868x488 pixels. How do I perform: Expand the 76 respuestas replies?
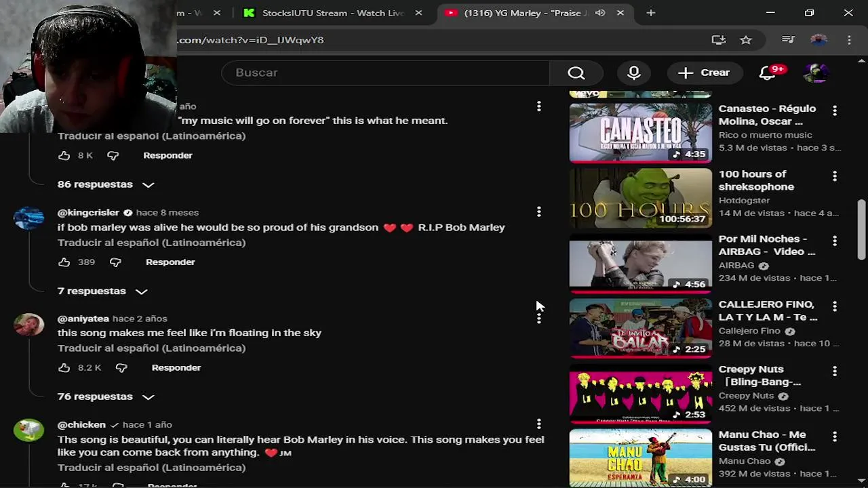106,396
